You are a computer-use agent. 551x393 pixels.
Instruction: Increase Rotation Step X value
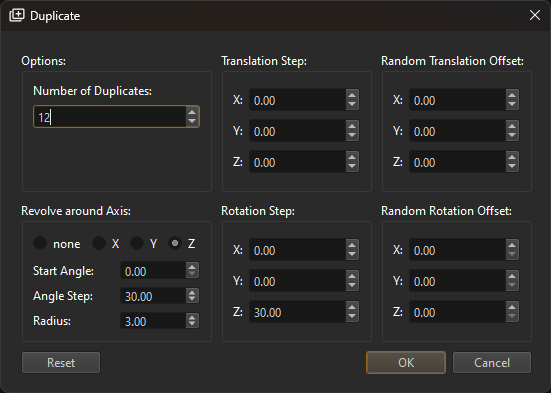pyautogui.click(x=352, y=245)
